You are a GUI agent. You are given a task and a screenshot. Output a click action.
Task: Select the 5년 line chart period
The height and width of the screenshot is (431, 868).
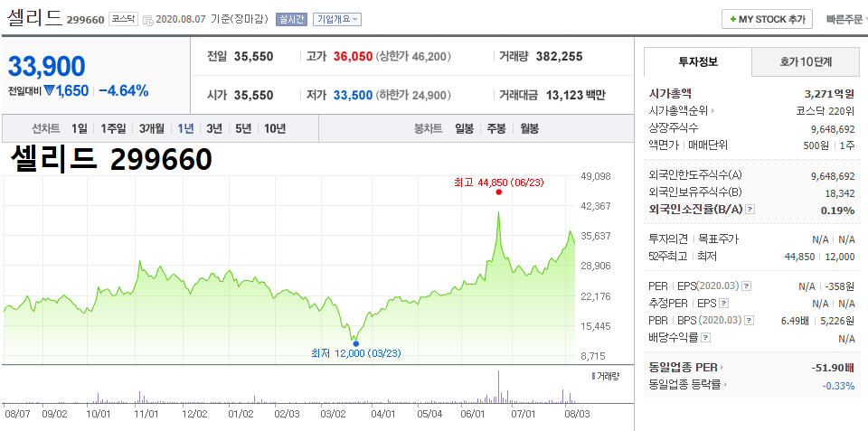point(243,129)
